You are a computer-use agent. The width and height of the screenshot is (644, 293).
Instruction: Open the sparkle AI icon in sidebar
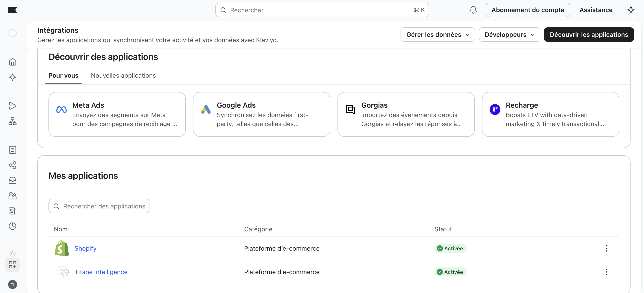13,77
